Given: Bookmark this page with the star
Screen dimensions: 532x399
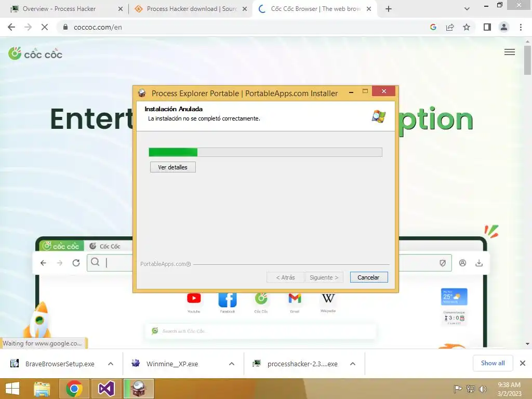Looking at the screenshot, I should pos(467,27).
